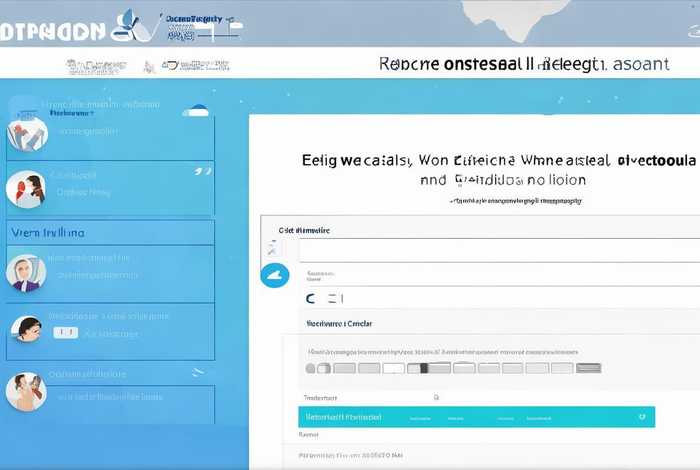This screenshot has height=470, width=700.
Task: Open the third sidebar contact avatar
Action: pyautogui.click(x=25, y=272)
